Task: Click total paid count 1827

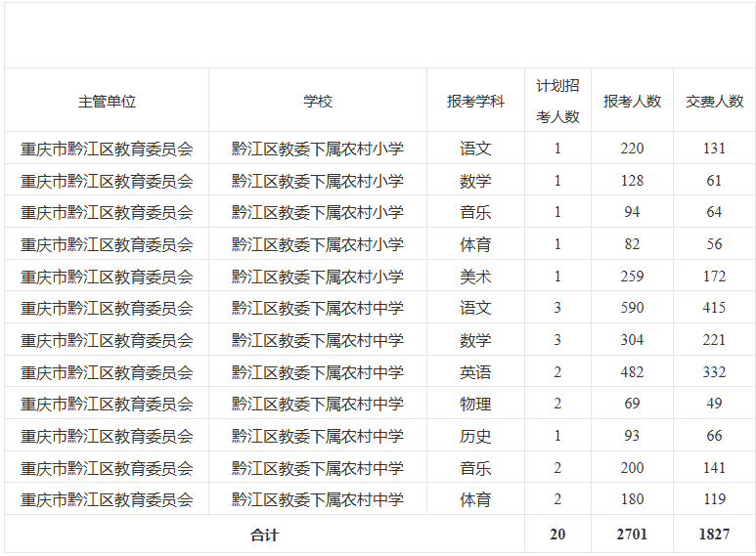Action: (x=714, y=535)
